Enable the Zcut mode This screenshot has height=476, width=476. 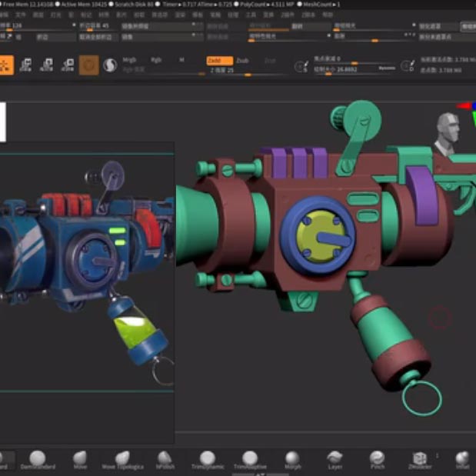click(x=270, y=61)
